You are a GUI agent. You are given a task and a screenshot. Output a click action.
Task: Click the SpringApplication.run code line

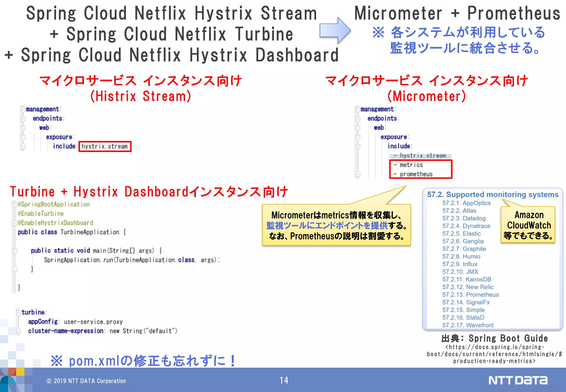(132, 260)
